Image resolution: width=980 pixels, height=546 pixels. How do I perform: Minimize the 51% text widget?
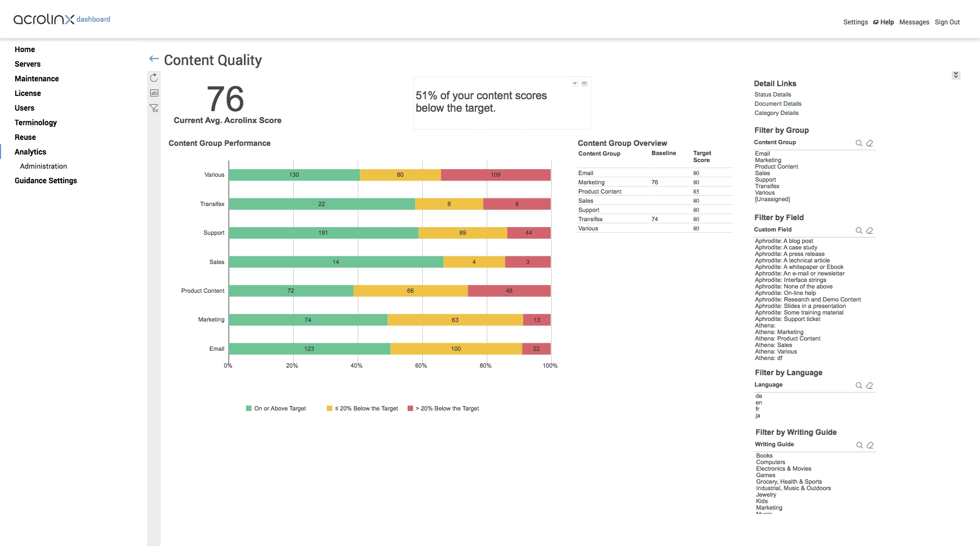(x=584, y=83)
